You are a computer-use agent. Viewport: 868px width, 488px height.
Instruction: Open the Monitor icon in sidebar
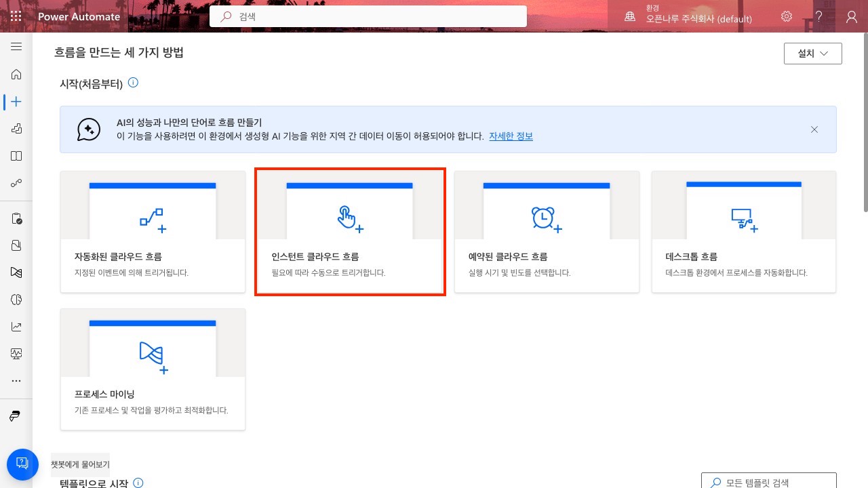[16, 354]
